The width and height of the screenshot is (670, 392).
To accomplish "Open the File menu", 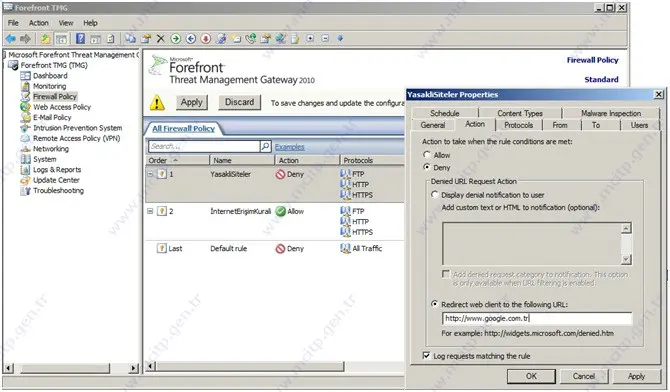I will pos(13,23).
